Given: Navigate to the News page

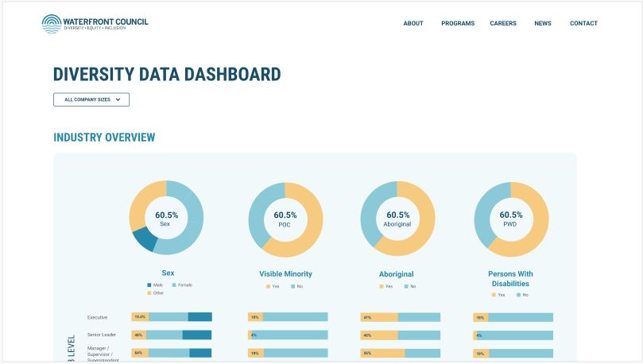Looking at the screenshot, I should (x=543, y=24).
